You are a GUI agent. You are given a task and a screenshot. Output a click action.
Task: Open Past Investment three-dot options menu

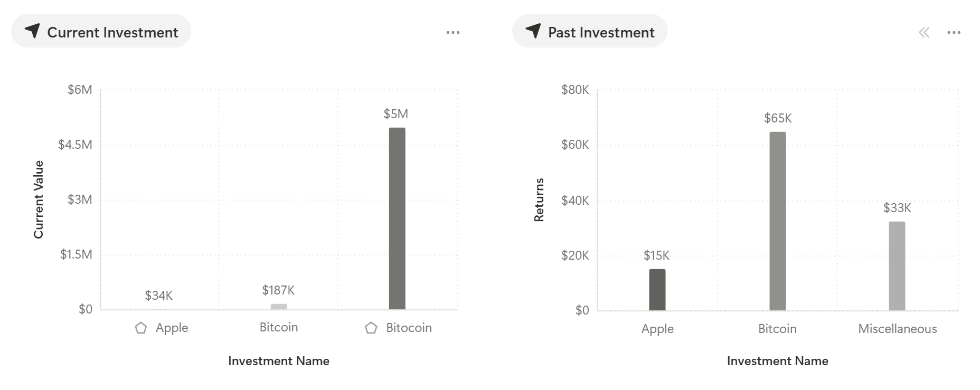tap(954, 32)
